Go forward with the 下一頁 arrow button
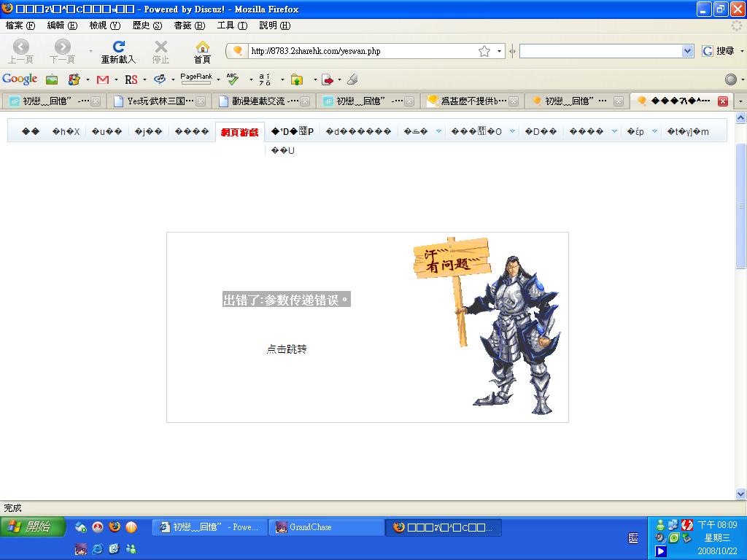 click(x=63, y=51)
